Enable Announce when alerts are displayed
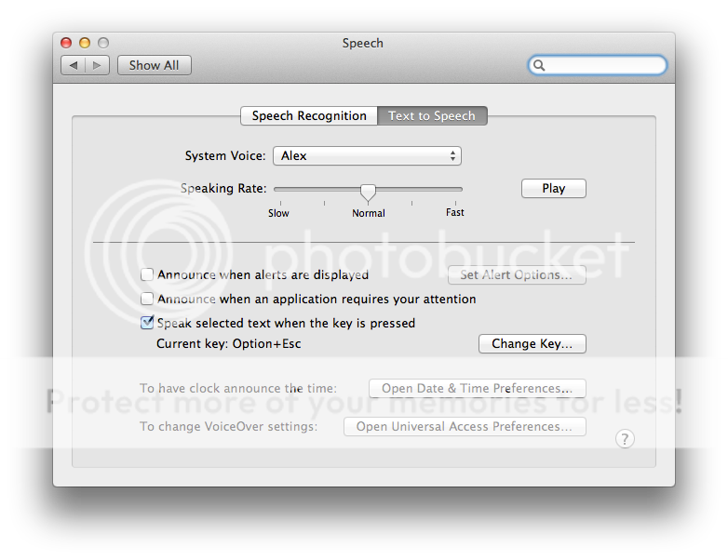The image size is (728, 560). point(147,275)
